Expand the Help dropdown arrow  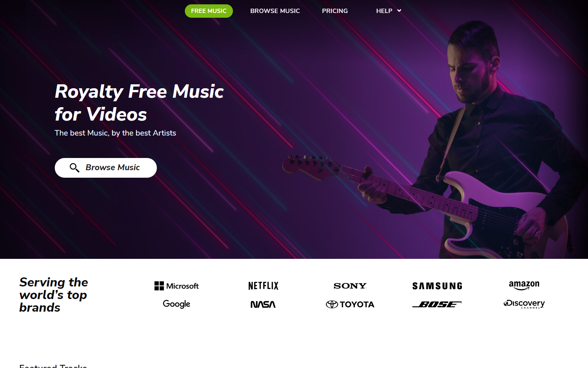[399, 11]
